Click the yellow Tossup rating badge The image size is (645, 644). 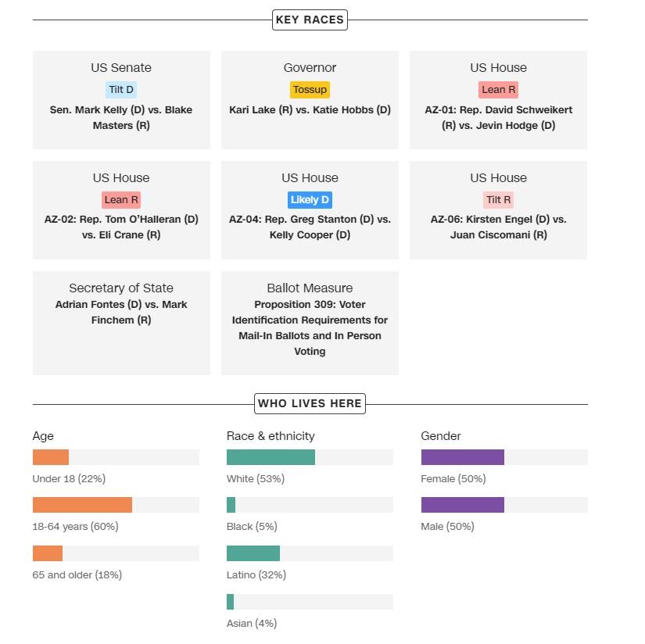coord(310,90)
